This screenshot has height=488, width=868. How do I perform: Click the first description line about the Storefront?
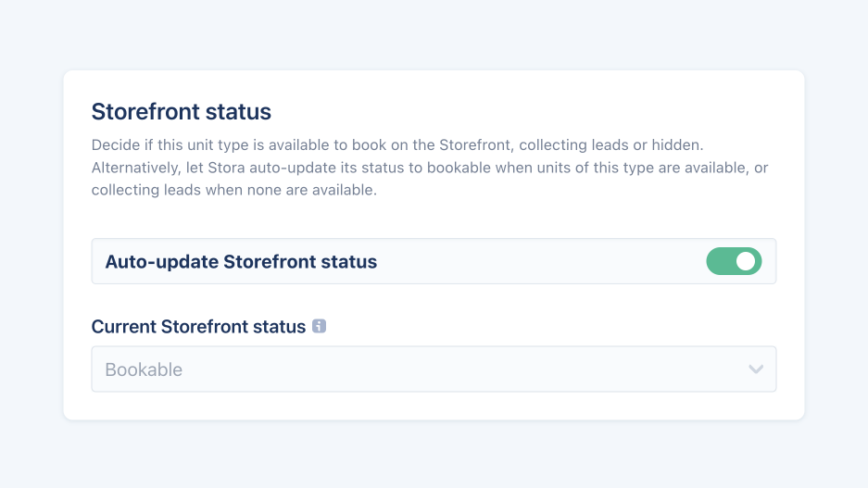[x=398, y=145]
